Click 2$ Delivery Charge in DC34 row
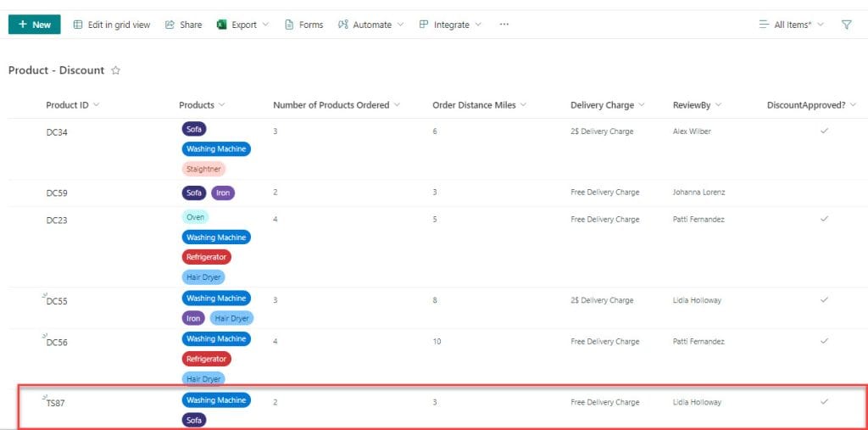868x430 pixels. pos(603,131)
